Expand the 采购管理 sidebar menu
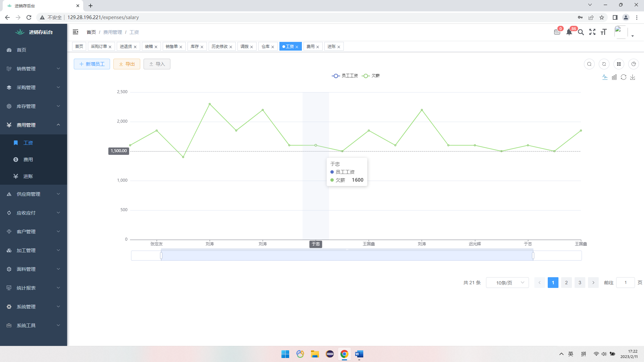The height and width of the screenshot is (362, 644). point(34,87)
